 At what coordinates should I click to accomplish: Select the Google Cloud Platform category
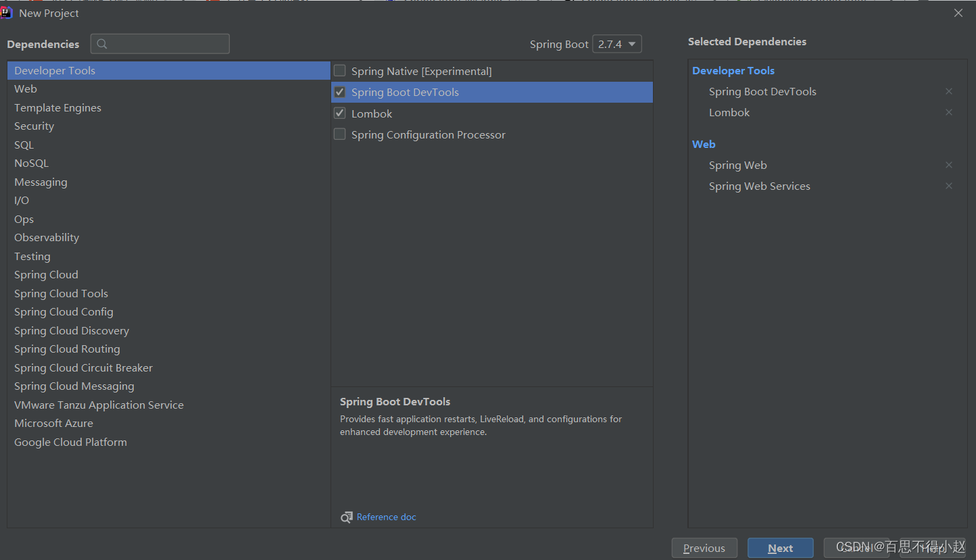(168, 442)
